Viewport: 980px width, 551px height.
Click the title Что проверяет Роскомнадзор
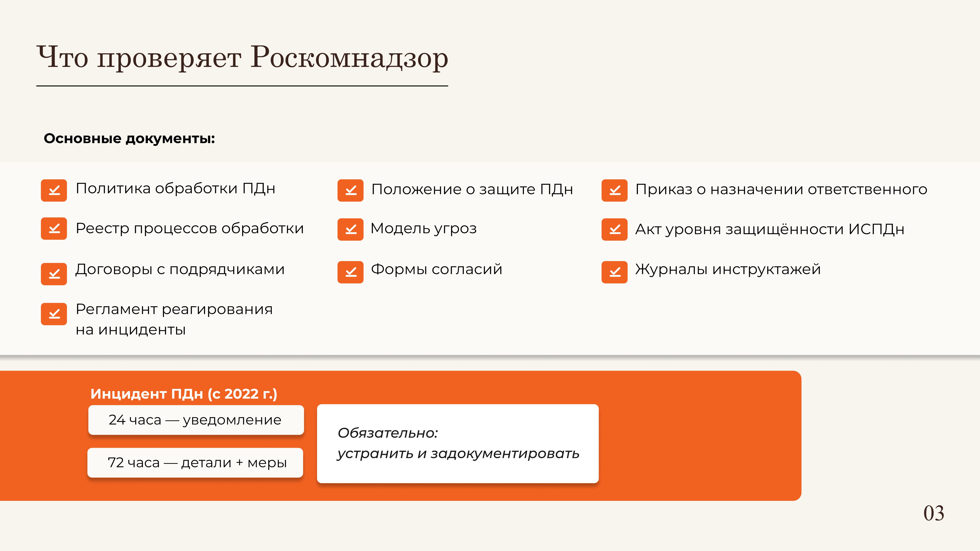pos(242,58)
